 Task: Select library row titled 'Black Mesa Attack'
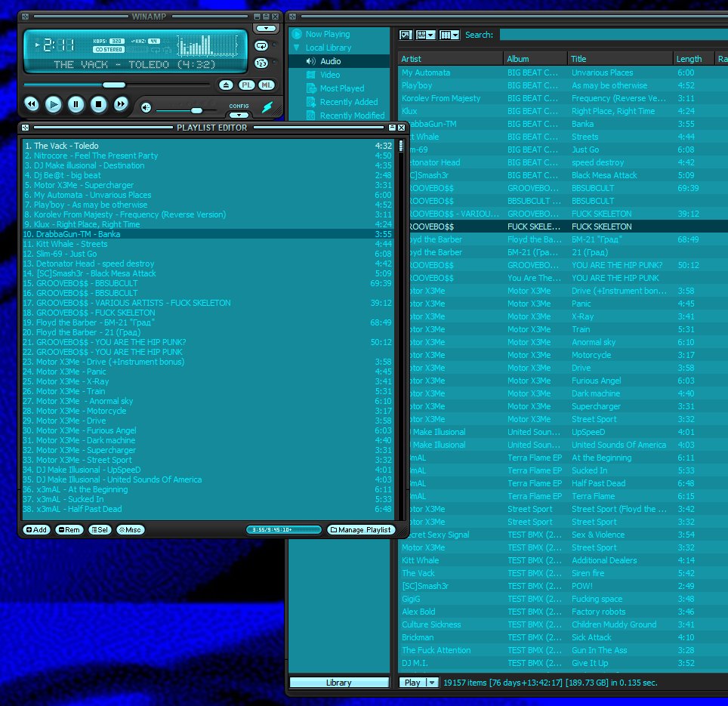coord(568,175)
